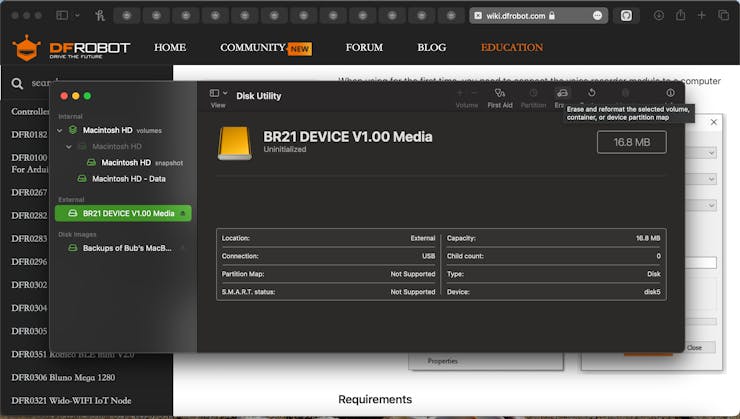Click the Erase toolbar icon

click(x=562, y=93)
